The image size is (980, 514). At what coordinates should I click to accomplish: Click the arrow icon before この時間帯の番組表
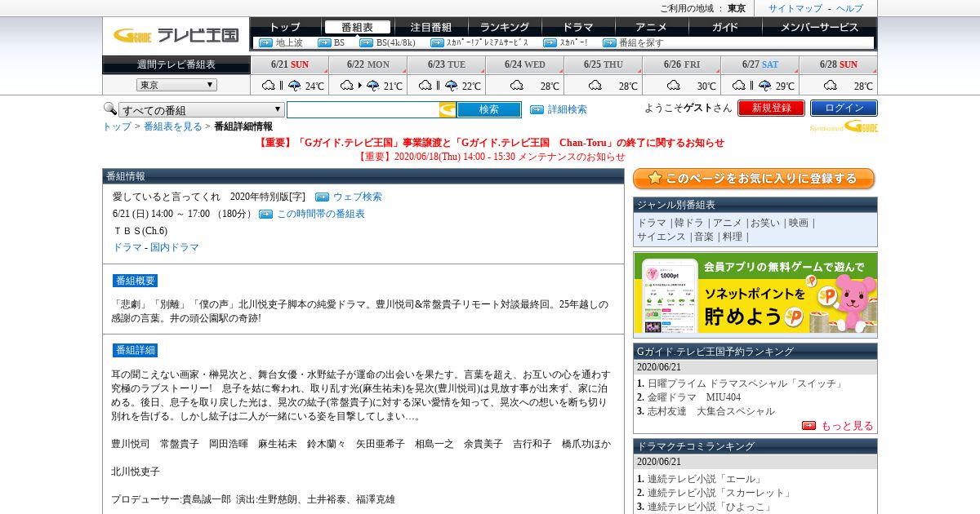pos(265,214)
